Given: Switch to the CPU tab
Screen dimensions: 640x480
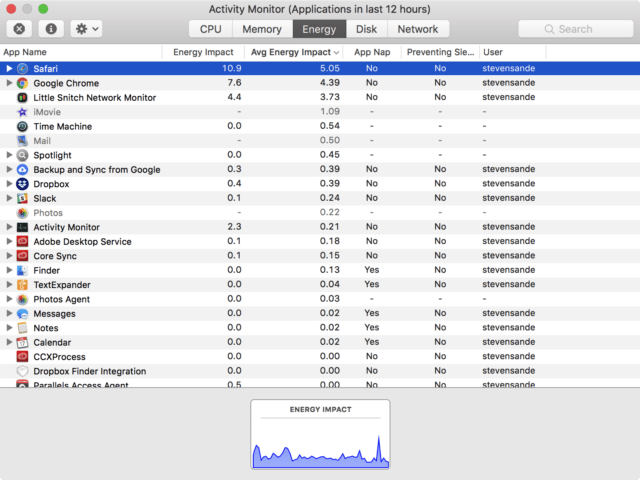Looking at the screenshot, I should tap(211, 29).
